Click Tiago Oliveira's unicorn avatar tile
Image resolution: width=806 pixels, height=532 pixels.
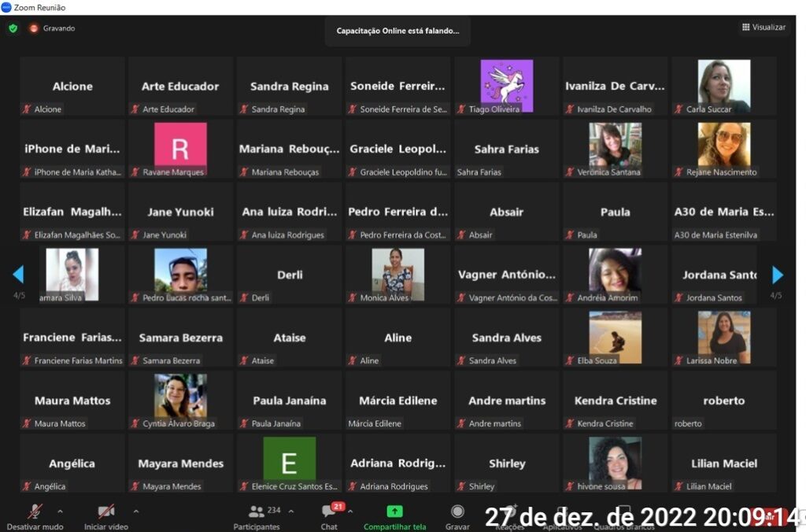(506, 83)
